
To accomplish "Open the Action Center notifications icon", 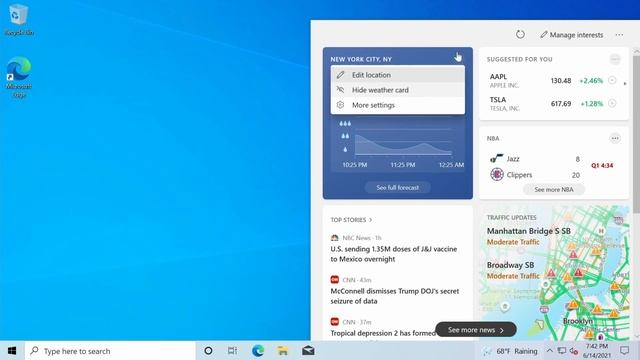I will (x=624, y=351).
